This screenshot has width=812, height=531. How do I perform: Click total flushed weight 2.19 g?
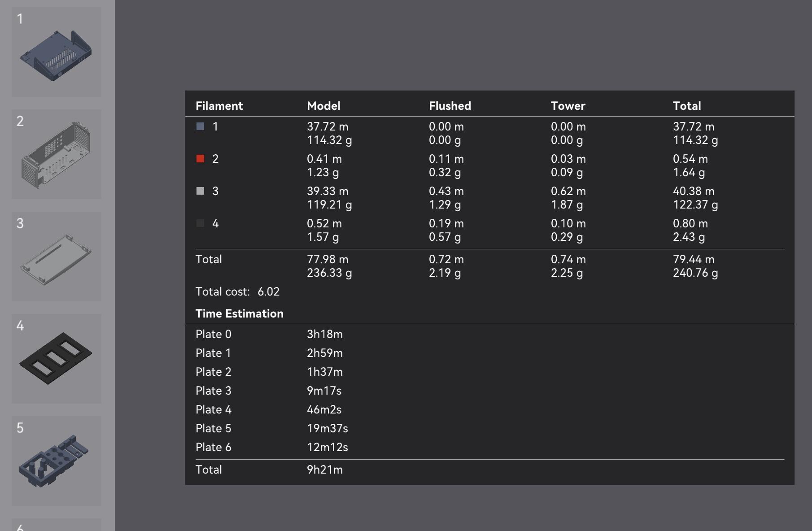tap(445, 273)
